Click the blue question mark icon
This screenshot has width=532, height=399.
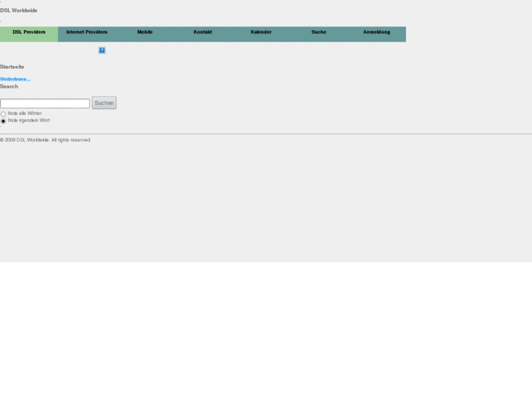click(102, 51)
